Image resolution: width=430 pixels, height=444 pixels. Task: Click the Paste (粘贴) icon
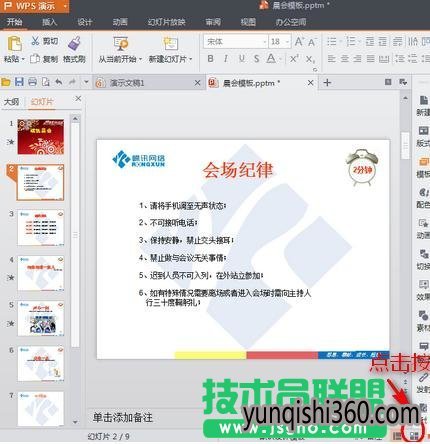(14, 43)
